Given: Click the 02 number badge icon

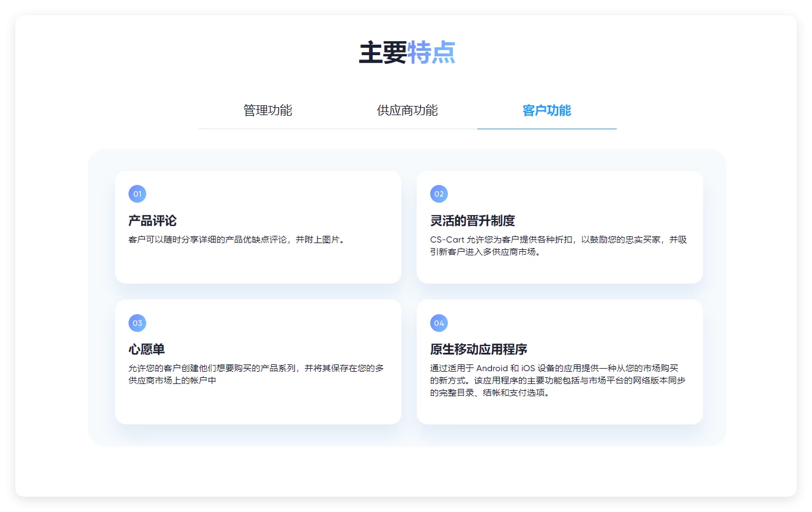Looking at the screenshot, I should point(439,194).
